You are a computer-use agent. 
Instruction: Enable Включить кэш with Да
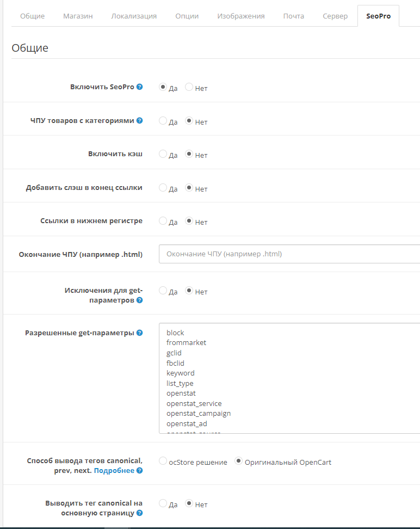[x=163, y=154]
